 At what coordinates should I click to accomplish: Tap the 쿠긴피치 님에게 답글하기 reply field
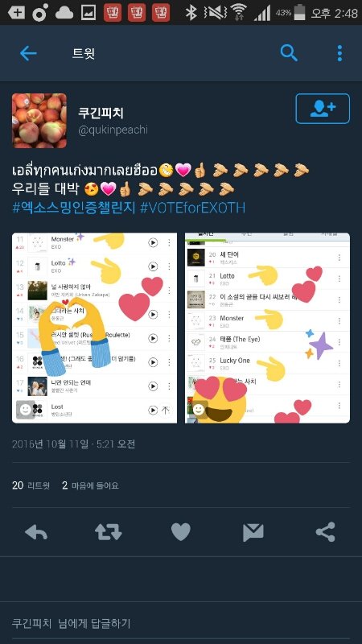[181, 623]
